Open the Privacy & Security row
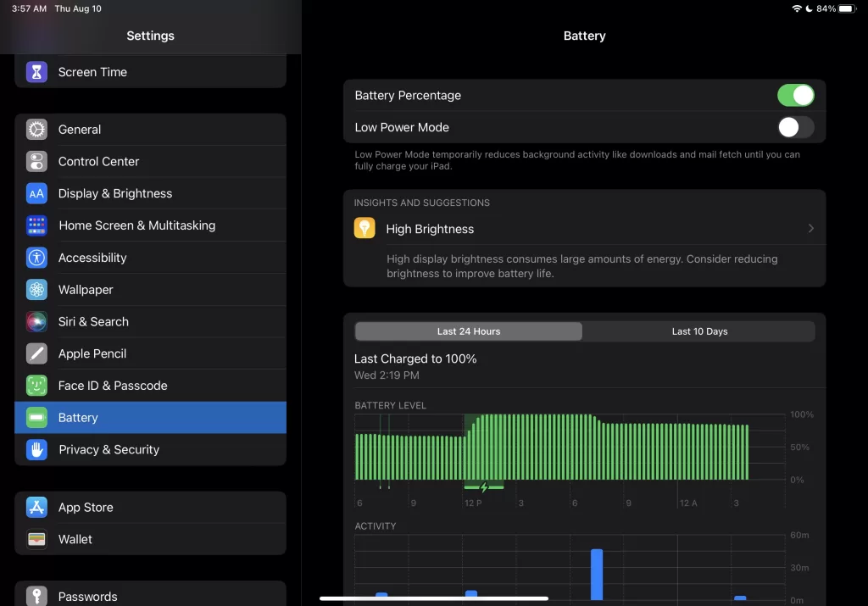This screenshot has width=868, height=606. pos(151,450)
